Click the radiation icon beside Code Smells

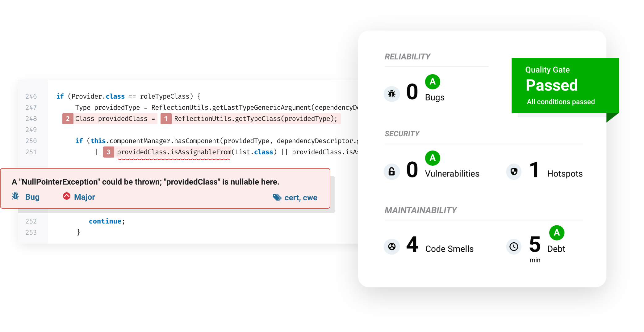[391, 246]
